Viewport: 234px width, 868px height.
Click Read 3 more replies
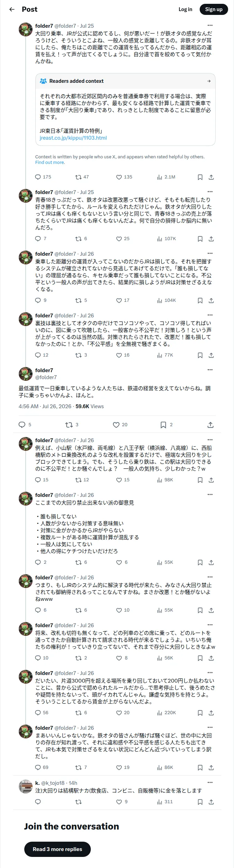58,849
